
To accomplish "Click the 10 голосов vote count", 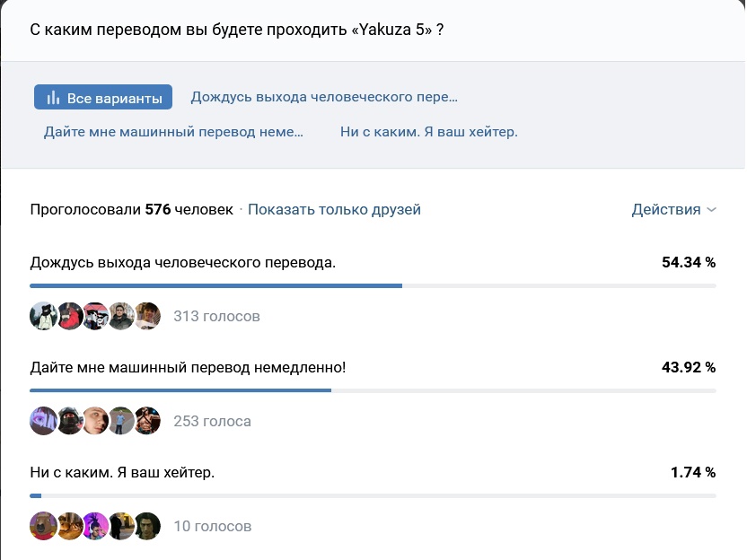I will (x=213, y=526).
